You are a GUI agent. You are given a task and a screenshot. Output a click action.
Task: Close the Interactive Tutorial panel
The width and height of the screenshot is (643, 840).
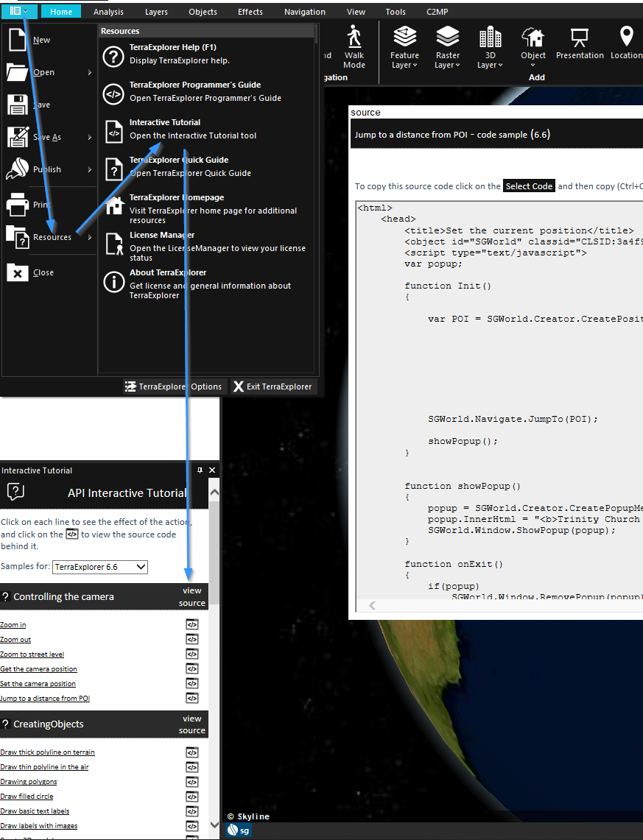[x=212, y=470]
